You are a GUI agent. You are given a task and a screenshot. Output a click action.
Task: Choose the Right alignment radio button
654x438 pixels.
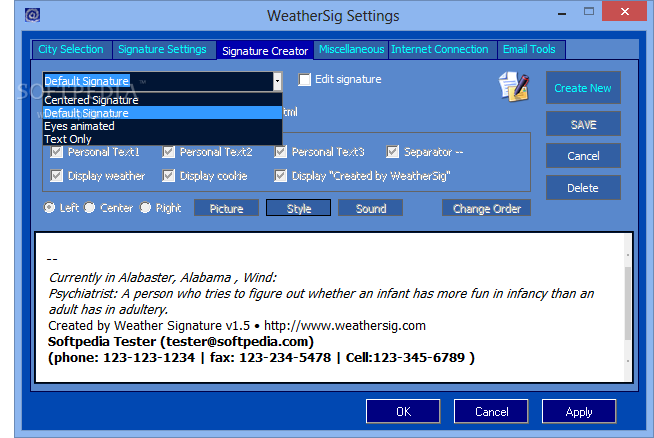click(145, 207)
